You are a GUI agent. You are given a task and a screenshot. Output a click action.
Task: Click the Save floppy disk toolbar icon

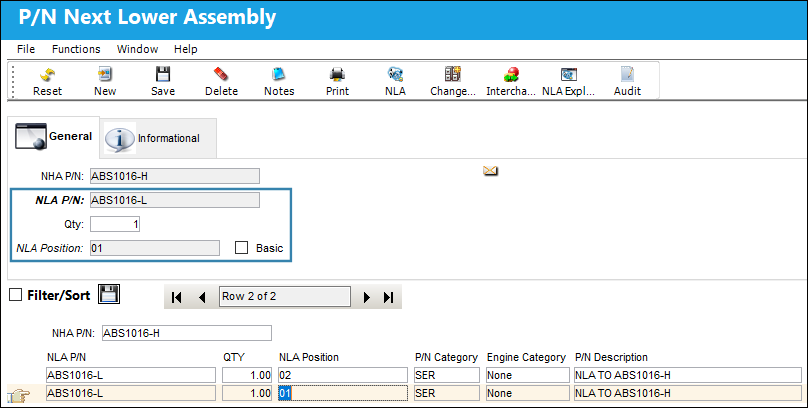(x=163, y=75)
